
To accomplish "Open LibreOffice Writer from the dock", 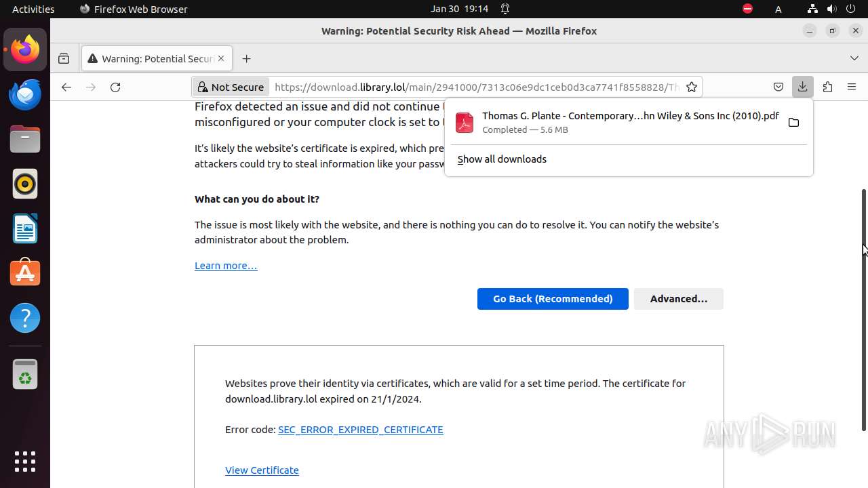I will (25, 228).
